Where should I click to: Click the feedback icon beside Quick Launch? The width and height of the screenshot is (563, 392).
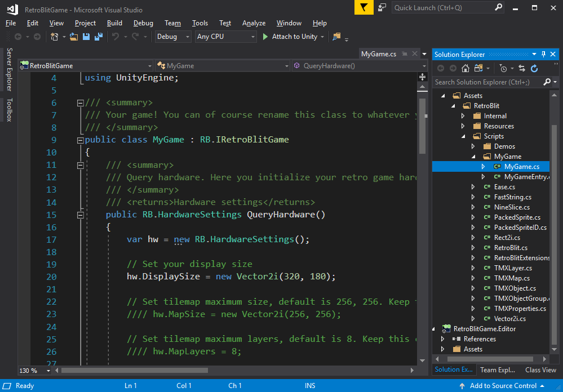(x=383, y=8)
